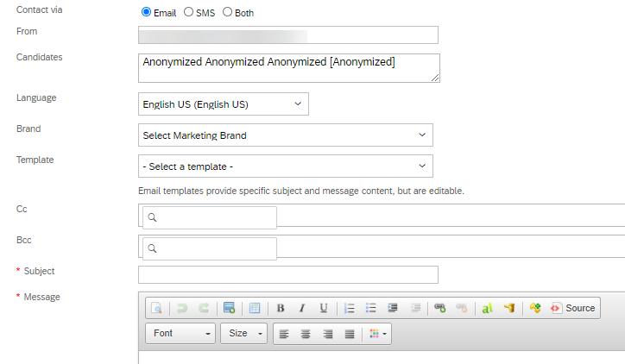Open the Language dropdown
Screen dimensions: 625x364
click(224, 104)
